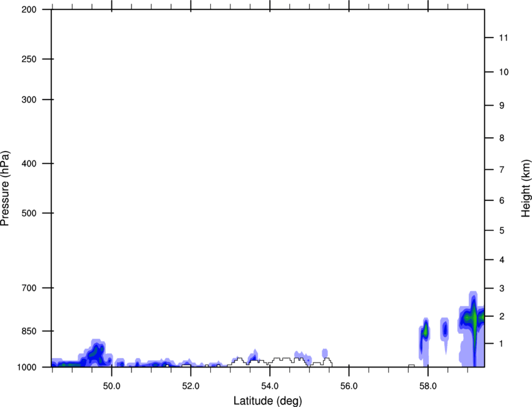Click the 58.0 latitude tick label
532x407 pixels.
428,386
